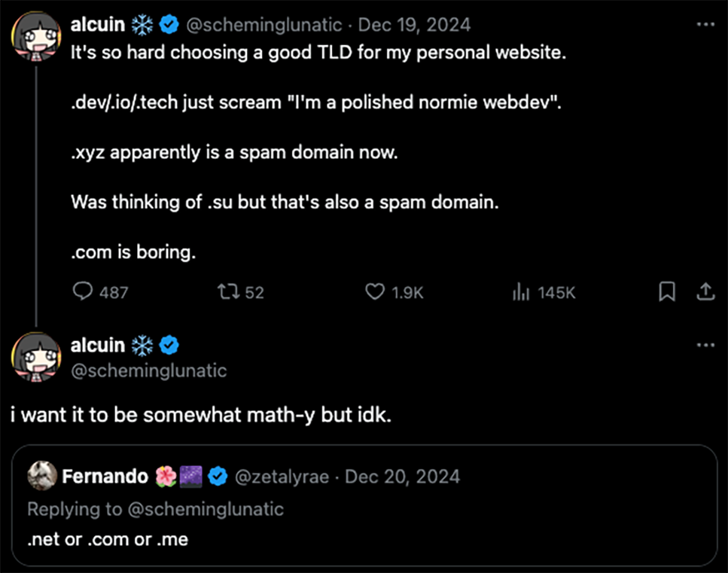Click the verified badge next to first alcuin name
The height and width of the screenshot is (573, 728).
(169, 25)
